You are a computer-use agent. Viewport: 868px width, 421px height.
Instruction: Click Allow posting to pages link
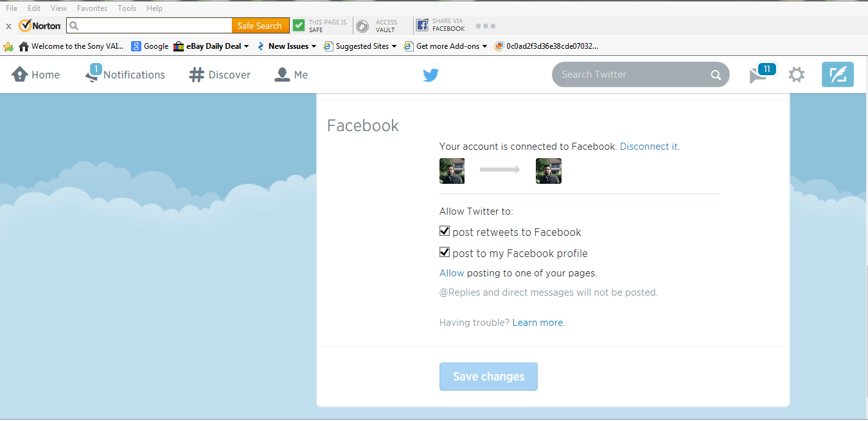click(x=452, y=273)
